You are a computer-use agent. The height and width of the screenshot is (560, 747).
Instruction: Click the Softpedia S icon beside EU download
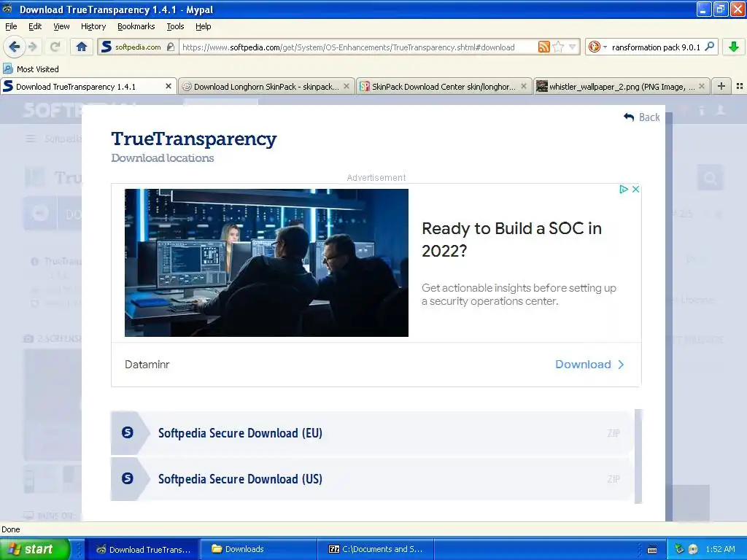tap(127, 432)
